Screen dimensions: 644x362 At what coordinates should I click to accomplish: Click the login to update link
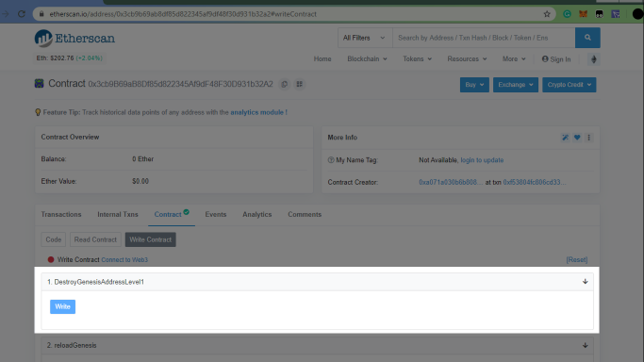(x=482, y=160)
